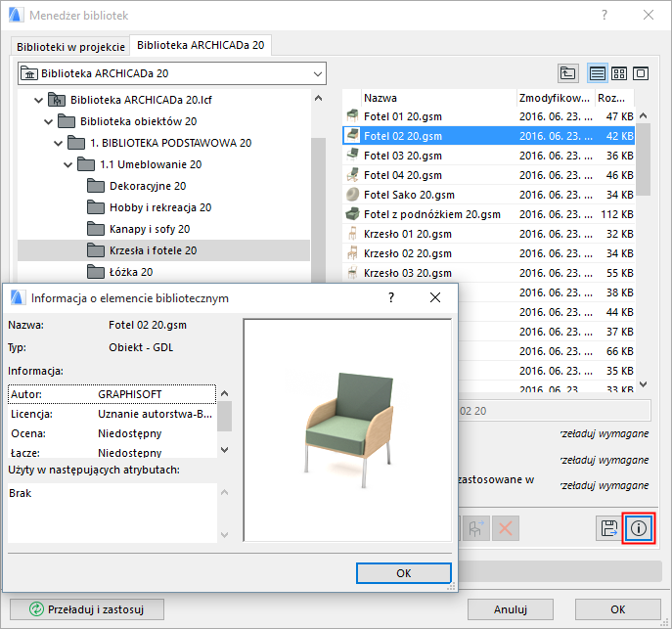The width and height of the screenshot is (672, 629).
Task: Click the red X delete icon
Action: pyautogui.click(x=506, y=528)
